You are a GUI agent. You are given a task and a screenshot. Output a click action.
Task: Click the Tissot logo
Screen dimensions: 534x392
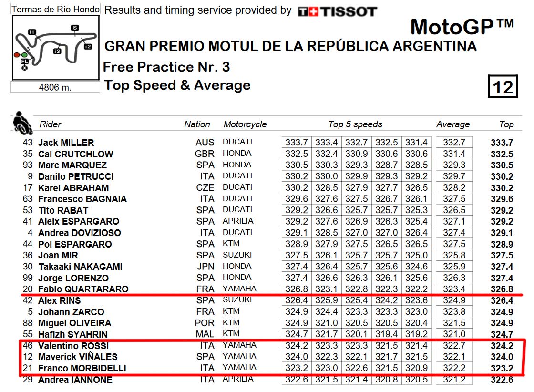coord(337,11)
